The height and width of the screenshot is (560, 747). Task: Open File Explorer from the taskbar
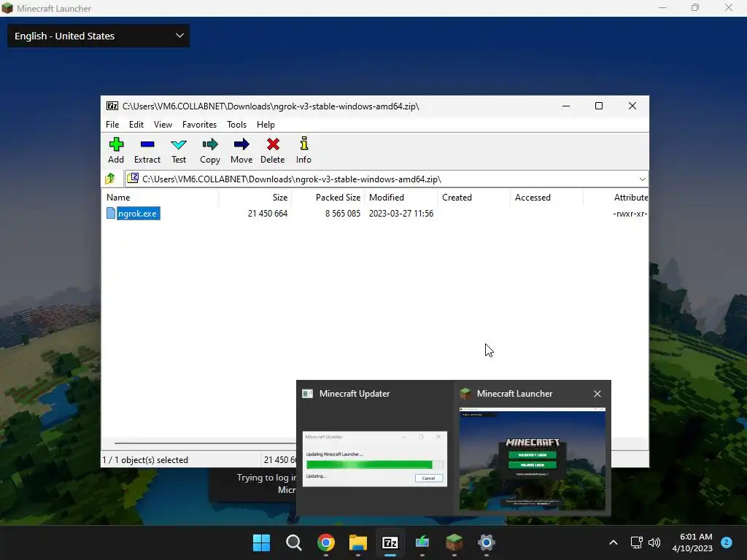[357, 542]
